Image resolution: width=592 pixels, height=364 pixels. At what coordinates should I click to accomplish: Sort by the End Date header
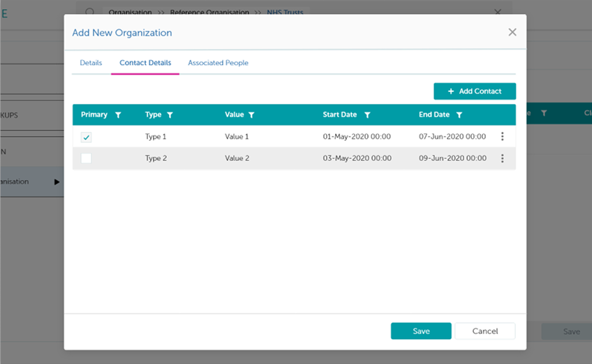[434, 114]
